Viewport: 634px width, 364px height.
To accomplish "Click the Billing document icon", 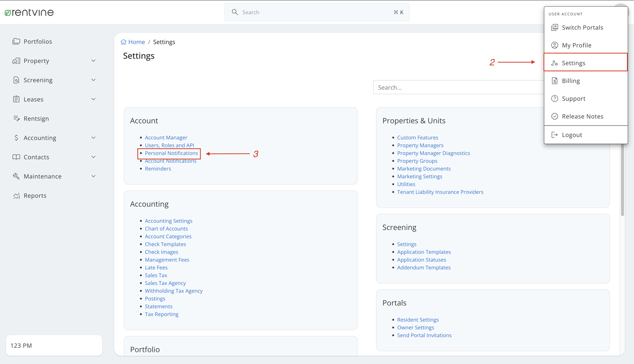I will pyautogui.click(x=554, y=81).
